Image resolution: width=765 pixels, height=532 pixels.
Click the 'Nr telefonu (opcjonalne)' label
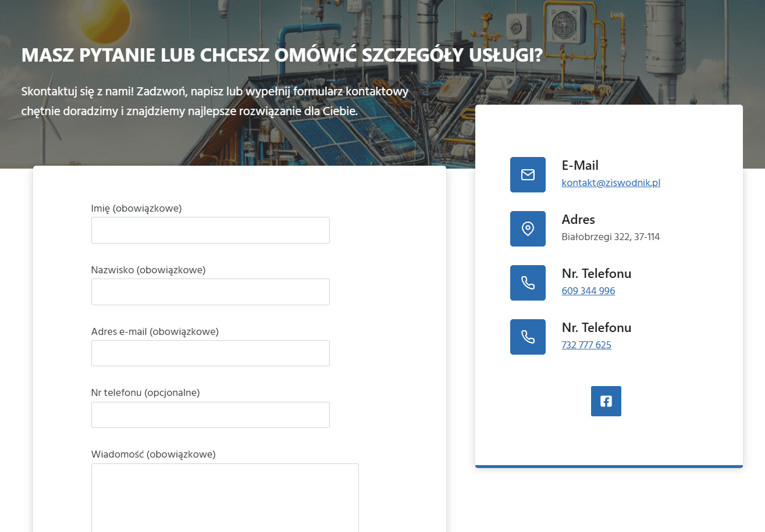point(145,392)
